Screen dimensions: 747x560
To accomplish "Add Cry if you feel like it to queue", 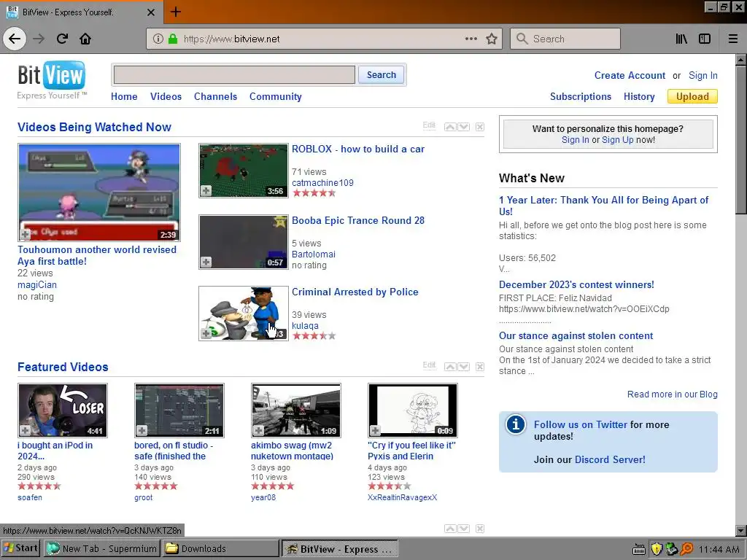I will click(375, 430).
